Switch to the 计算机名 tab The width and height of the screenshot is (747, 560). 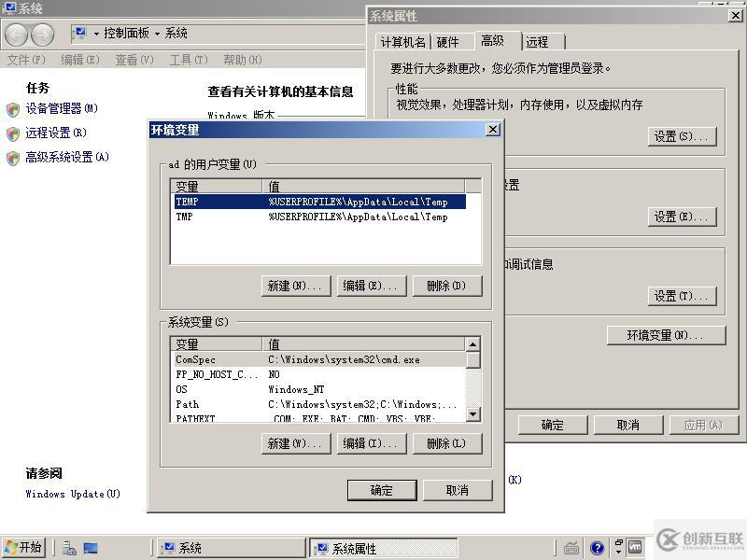pos(403,42)
